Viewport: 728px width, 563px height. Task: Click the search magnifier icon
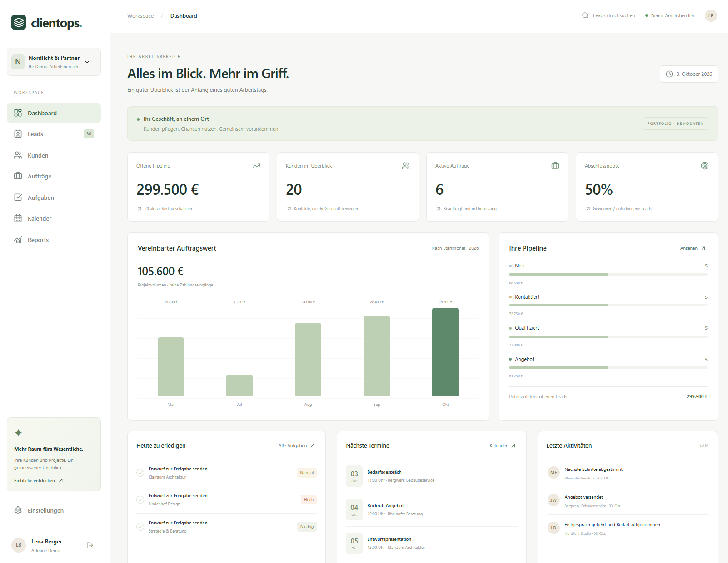(x=585, y=15)
